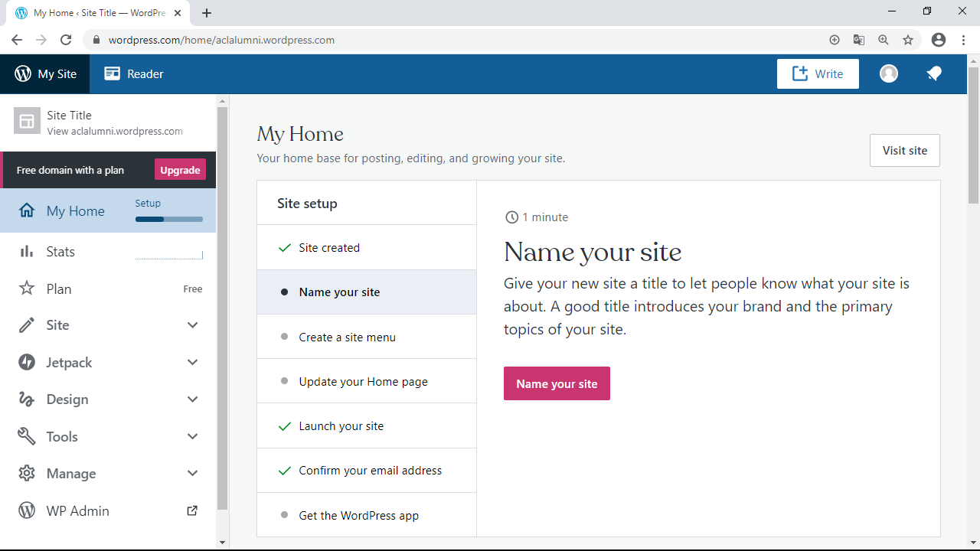Screen dimensions: 980x551
Task: Select Launch your site checklist step
Action: coord(341,426)
